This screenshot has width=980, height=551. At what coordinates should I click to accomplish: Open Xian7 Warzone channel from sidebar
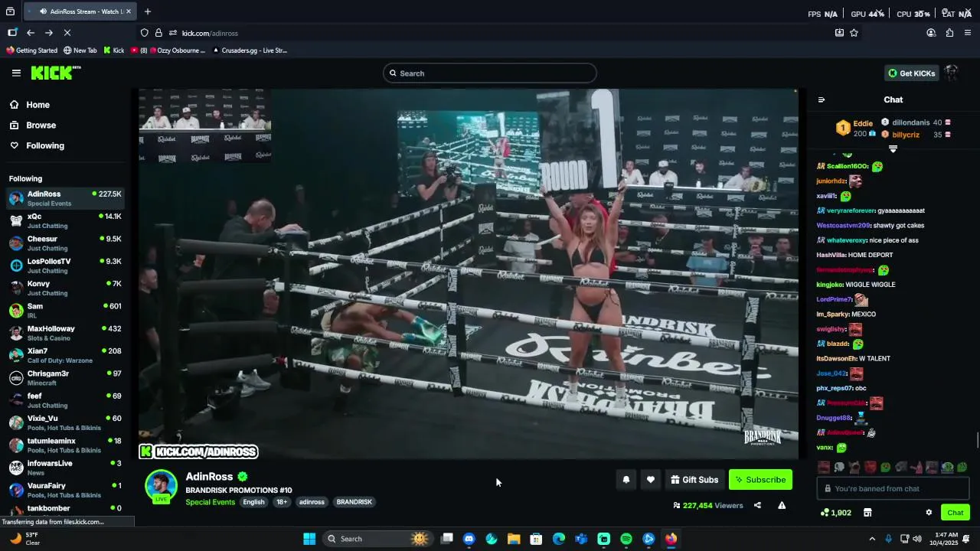point(66,355)
